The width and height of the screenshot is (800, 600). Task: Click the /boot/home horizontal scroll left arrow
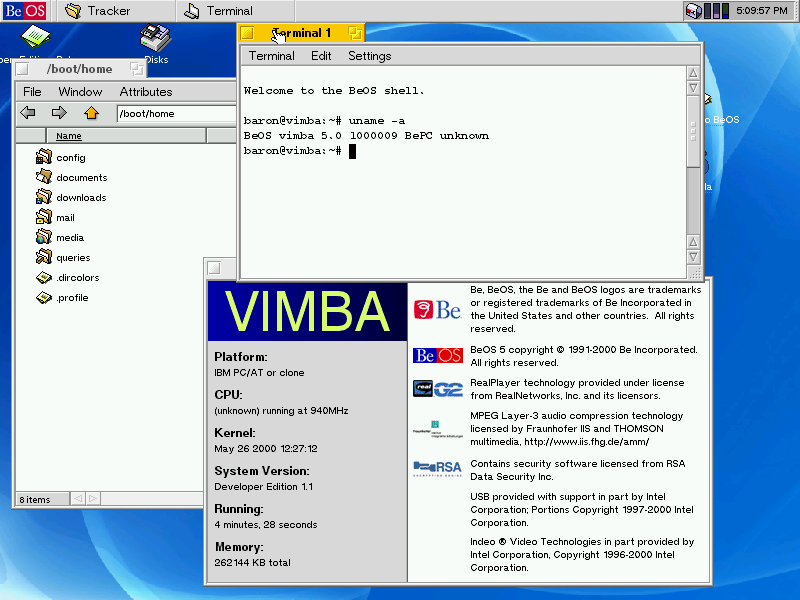[x=78, y=498]
